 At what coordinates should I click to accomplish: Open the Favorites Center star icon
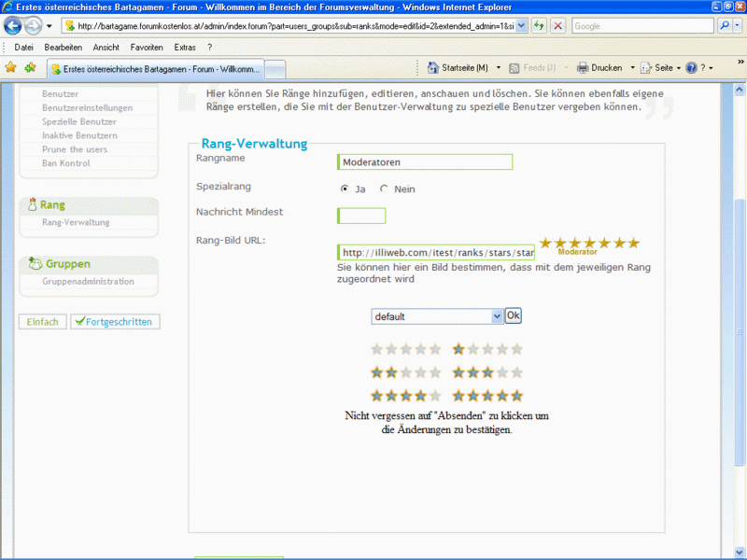click(10, 67)
